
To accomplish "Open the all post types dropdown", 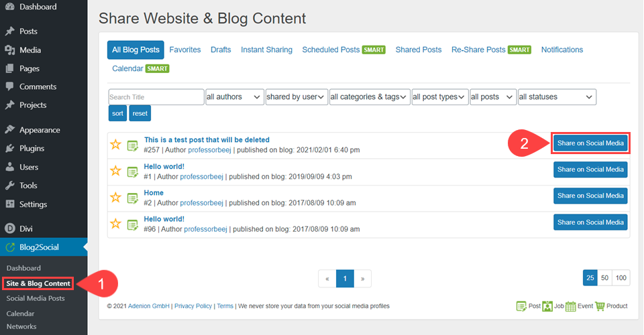I will click(440, 97).
